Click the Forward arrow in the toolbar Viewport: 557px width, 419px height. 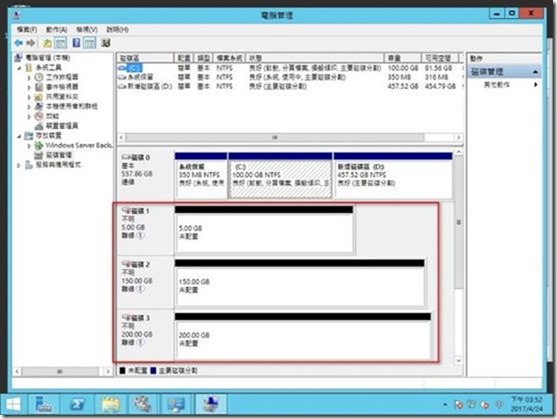tap(31, 43)
